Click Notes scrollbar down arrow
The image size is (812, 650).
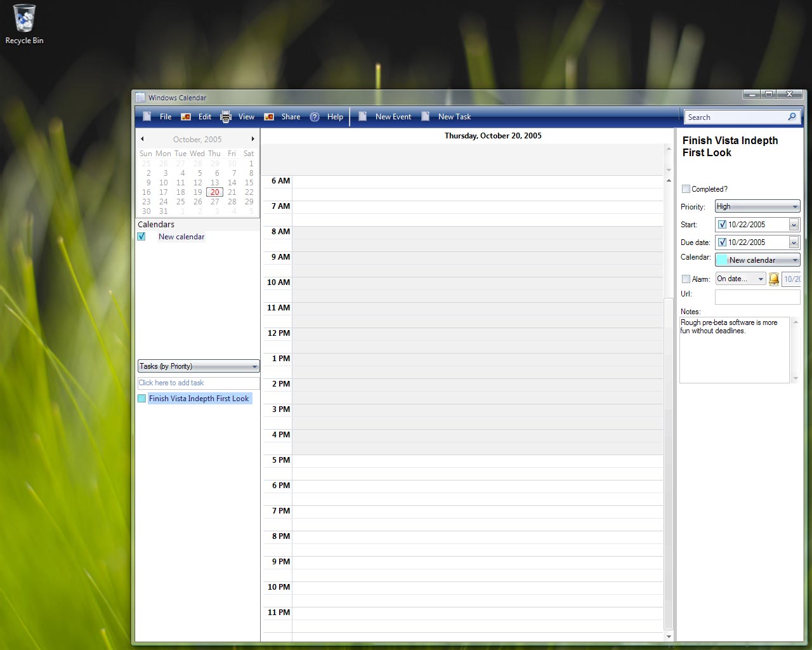[x=796, y=378]
